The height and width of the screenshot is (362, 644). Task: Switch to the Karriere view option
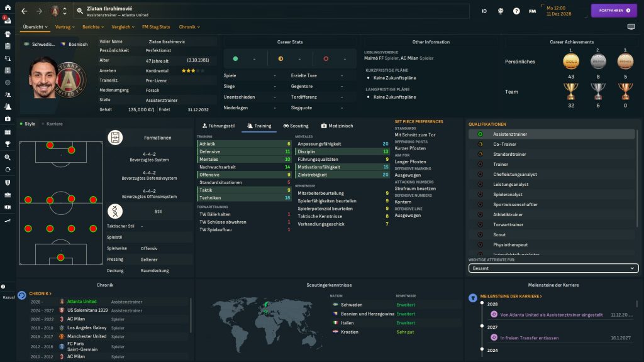[x=53, y=124]
